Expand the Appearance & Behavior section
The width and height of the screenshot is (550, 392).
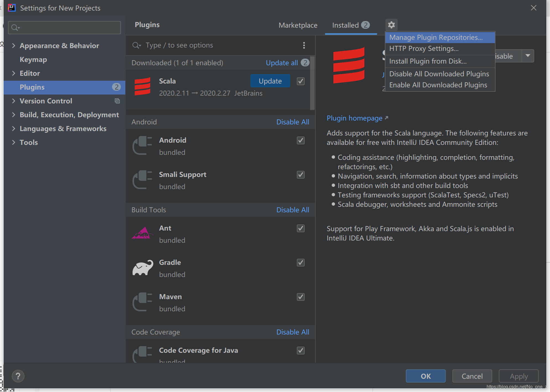click(x=14, y=45)
